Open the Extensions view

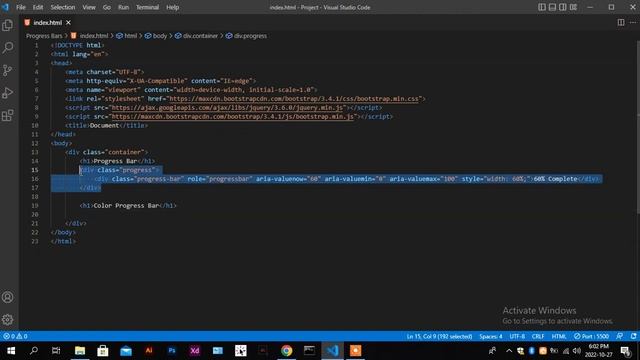click(x=7, y=115)
